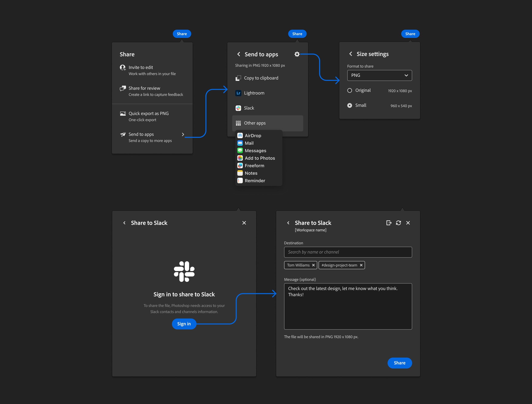Viewport: 532px width, 404px height.
Task: Select Quick export as PNG
Action: pos(149,114)
